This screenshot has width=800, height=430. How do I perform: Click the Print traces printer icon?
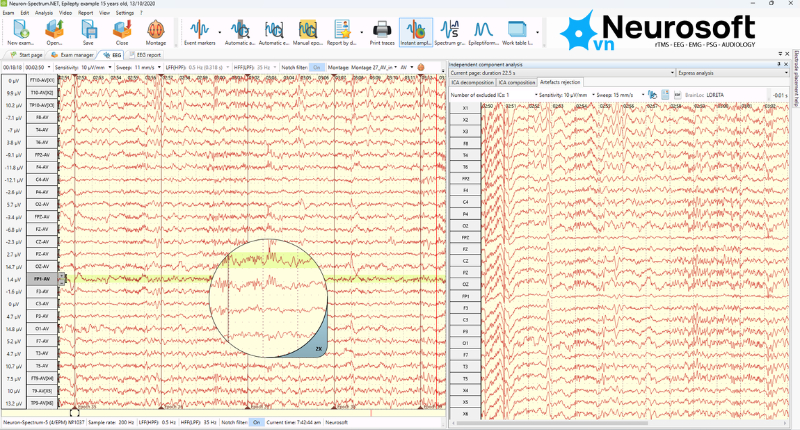[x=382, y=30]
